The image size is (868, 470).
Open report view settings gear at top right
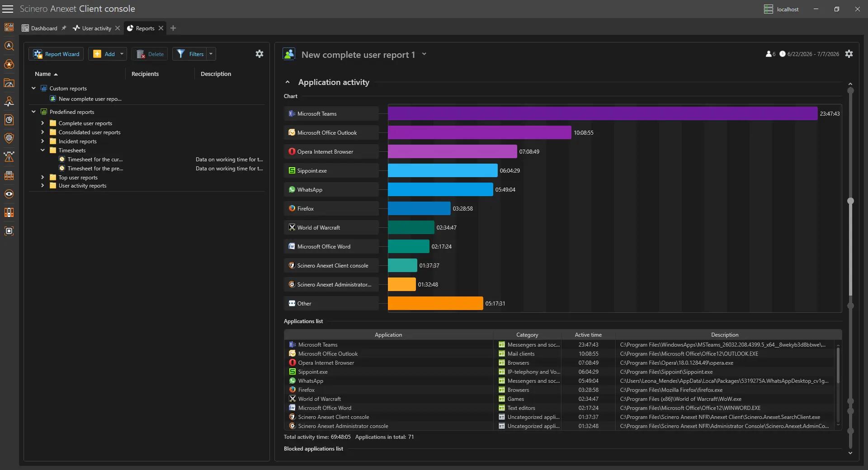pos(849,54)
